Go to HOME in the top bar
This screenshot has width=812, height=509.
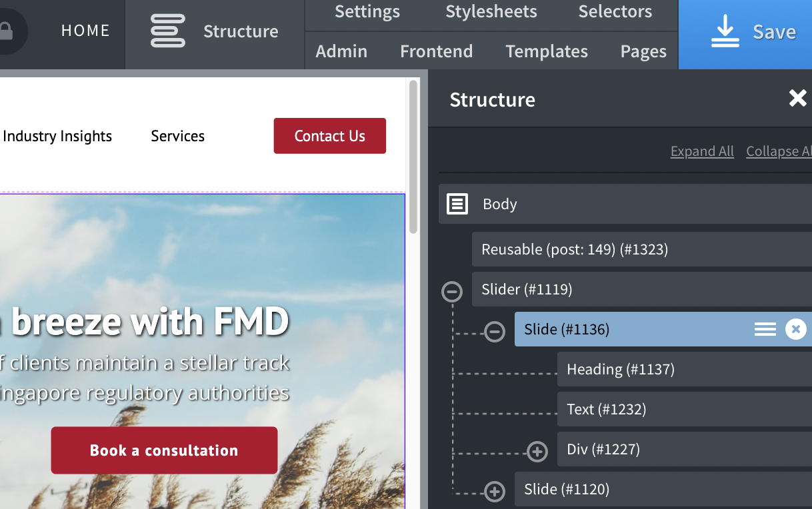85,31
